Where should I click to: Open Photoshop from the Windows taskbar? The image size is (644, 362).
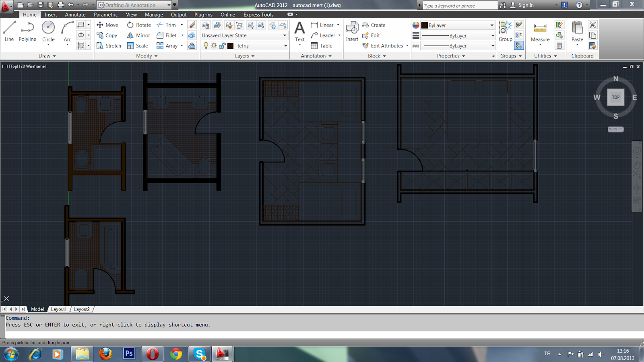tap(129, 354)
